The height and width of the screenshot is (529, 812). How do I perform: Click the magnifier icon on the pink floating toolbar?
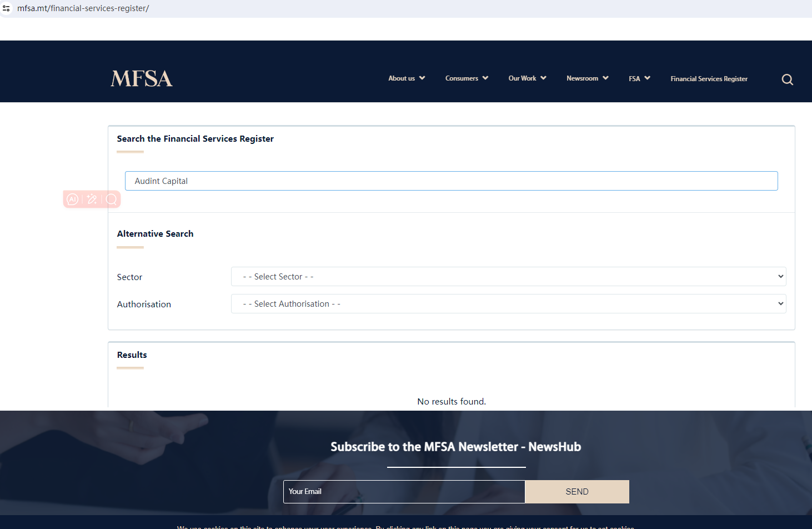(x=112, y=199)
